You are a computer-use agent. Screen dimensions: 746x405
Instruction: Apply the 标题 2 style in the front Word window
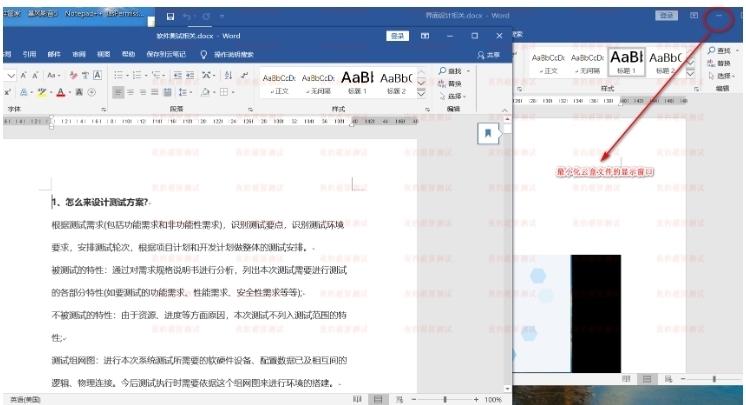coord(396,83)
